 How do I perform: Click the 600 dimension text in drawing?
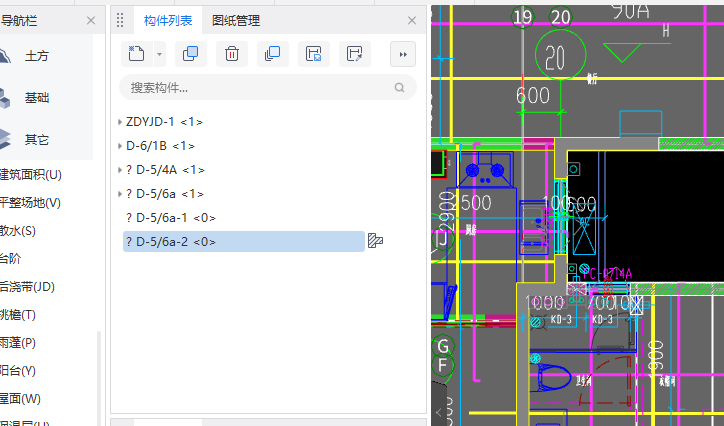click(x=533, y=96)
